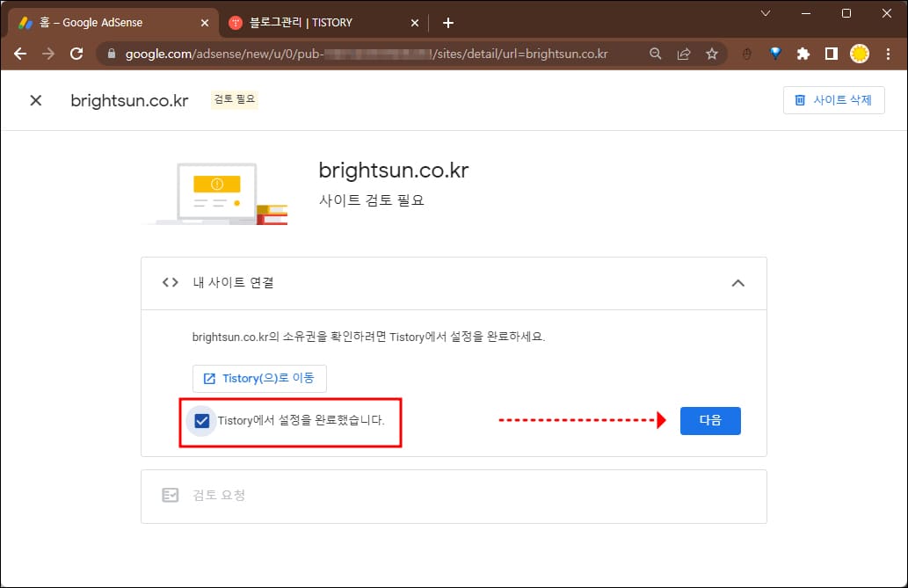Close the brightsun.co.kr site detail
The image size is (908, 588).
tap(36, 100)
